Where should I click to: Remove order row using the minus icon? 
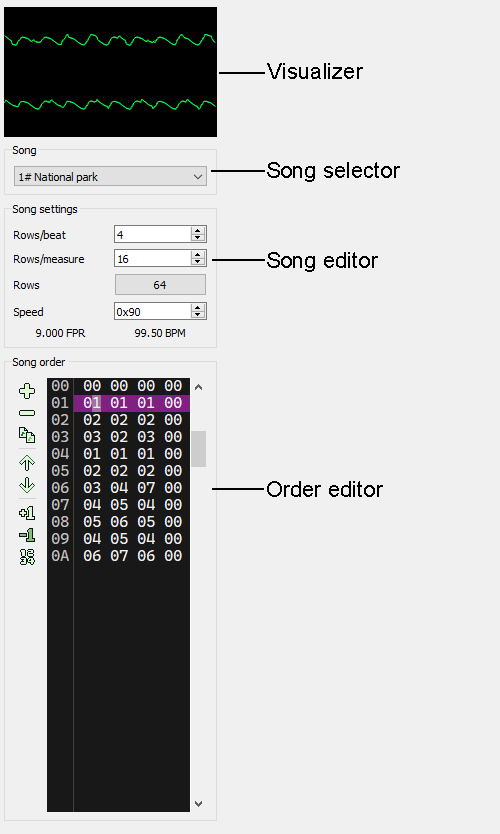pyautogui.click(x=27, y=413)
